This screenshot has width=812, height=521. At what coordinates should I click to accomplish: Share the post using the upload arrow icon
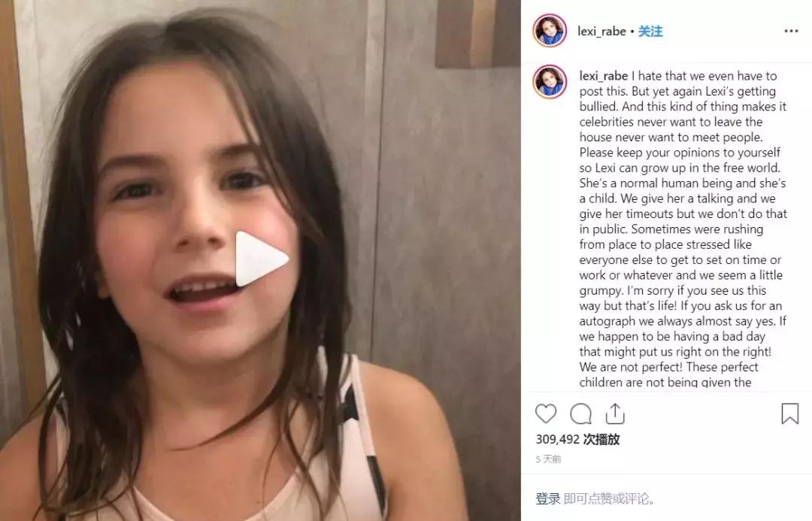pyautogui.click(x=615, y=413)
